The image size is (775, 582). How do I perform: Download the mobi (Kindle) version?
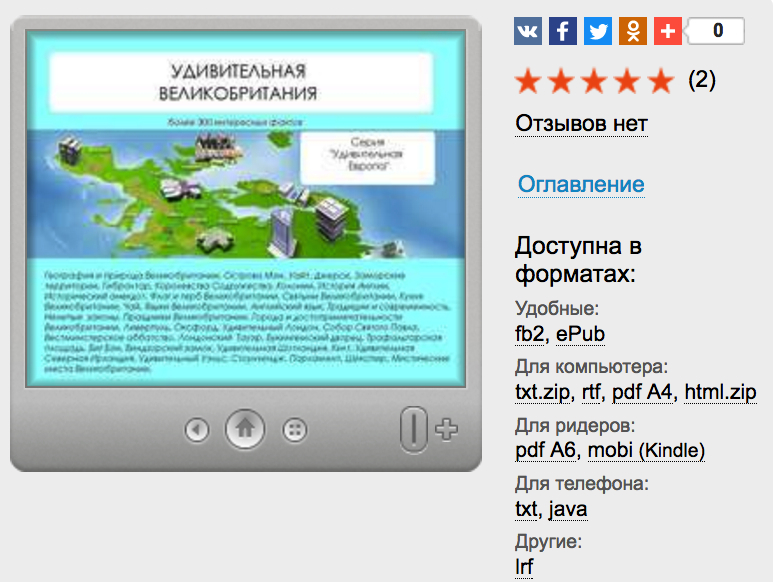click(x=646, y=451)
